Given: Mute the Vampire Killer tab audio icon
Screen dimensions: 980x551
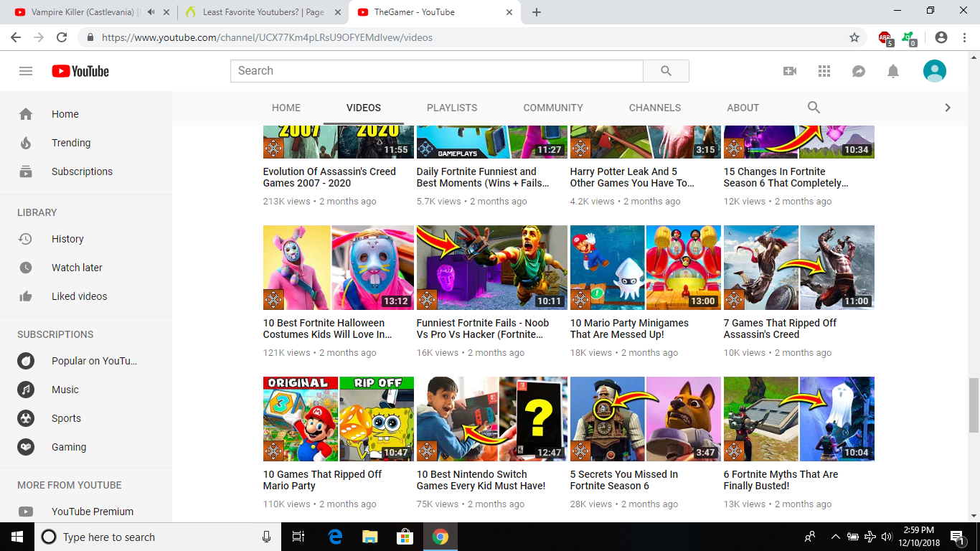Looking at the screenshot, I should click(151, 12).
